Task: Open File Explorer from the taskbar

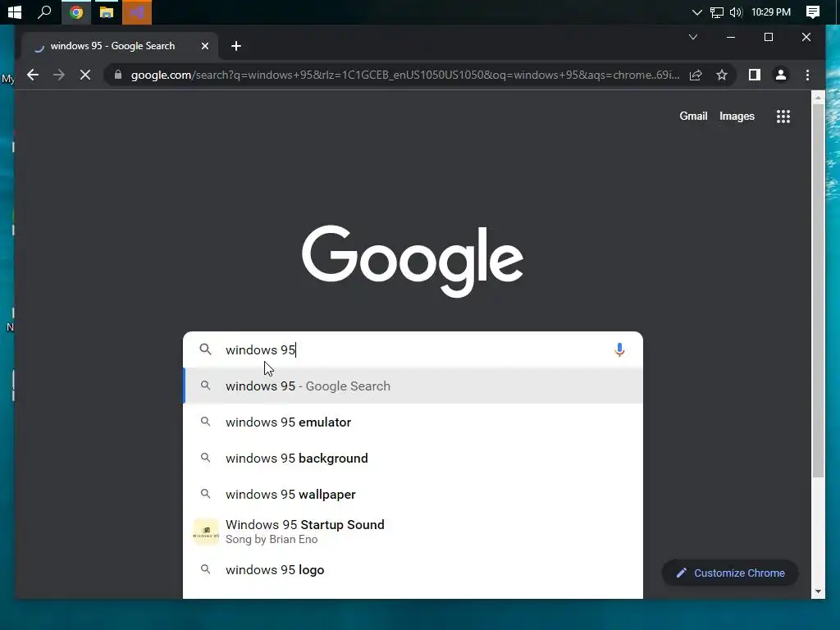Action: 106,11
